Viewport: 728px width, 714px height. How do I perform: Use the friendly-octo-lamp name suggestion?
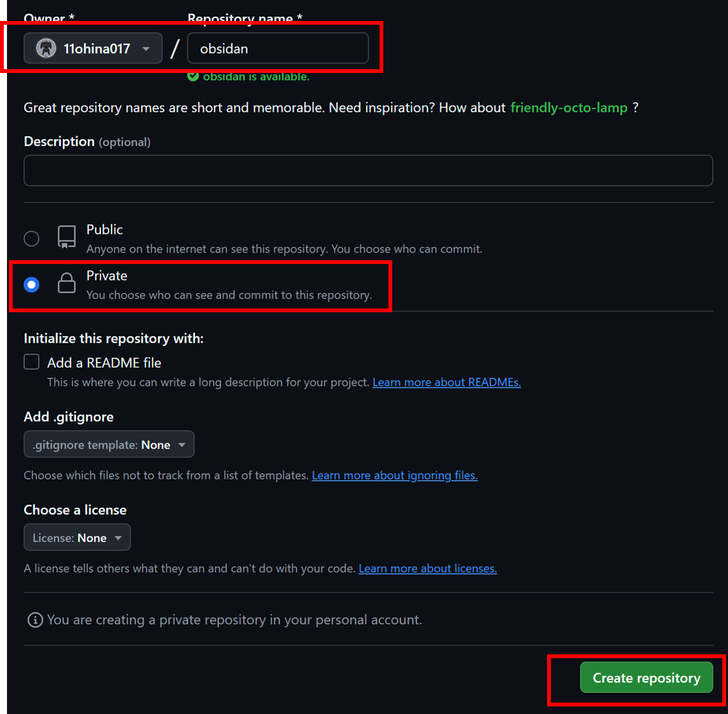coord(569,108)
